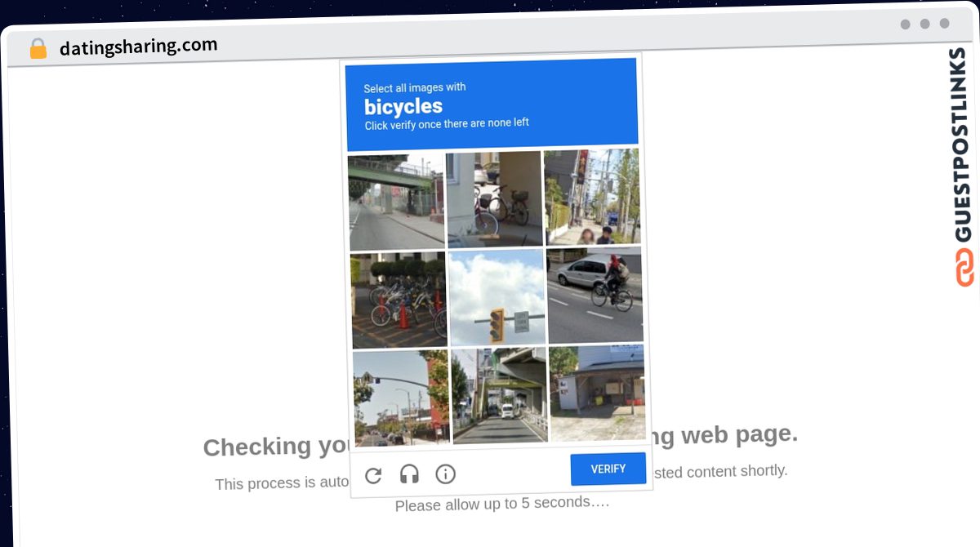Click the leftmost gray window dot

pos(905,24)
